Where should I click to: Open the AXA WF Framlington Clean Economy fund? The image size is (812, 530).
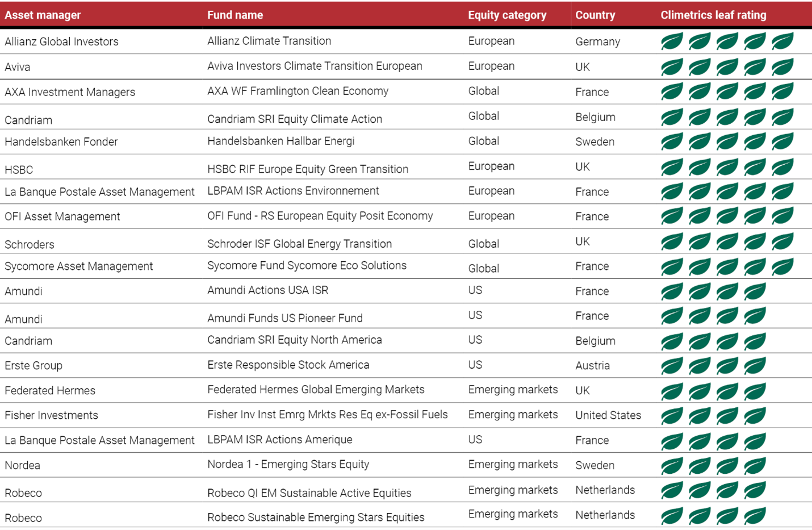coord(298,91)
